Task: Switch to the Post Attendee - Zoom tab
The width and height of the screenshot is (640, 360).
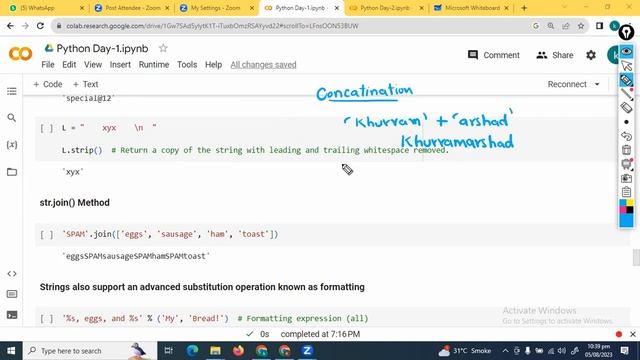Action: tap(132, 8)
